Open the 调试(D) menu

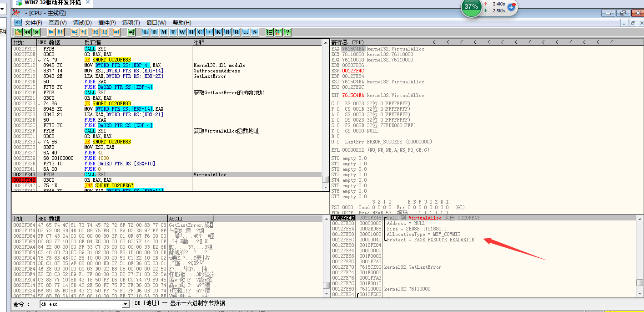(82, 23)
